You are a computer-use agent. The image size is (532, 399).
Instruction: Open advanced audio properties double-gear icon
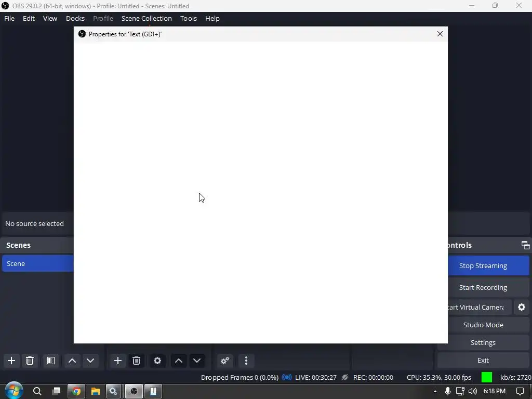(224, 361)
